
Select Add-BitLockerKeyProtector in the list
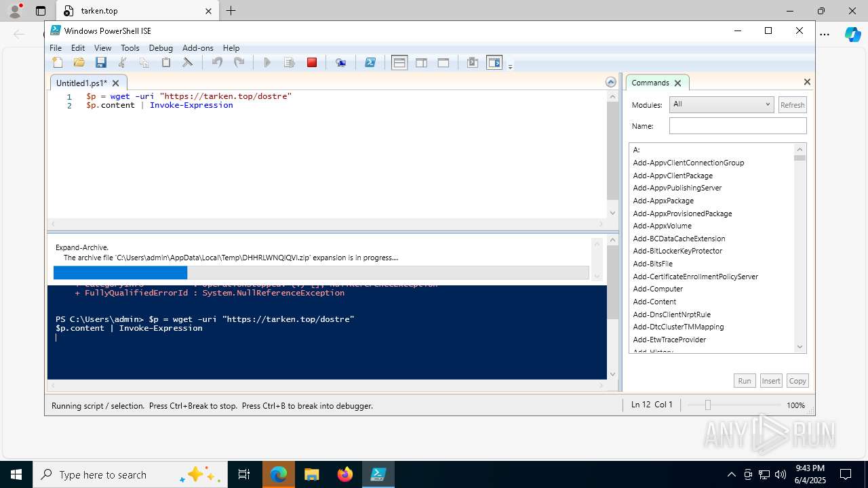[677, 251]
